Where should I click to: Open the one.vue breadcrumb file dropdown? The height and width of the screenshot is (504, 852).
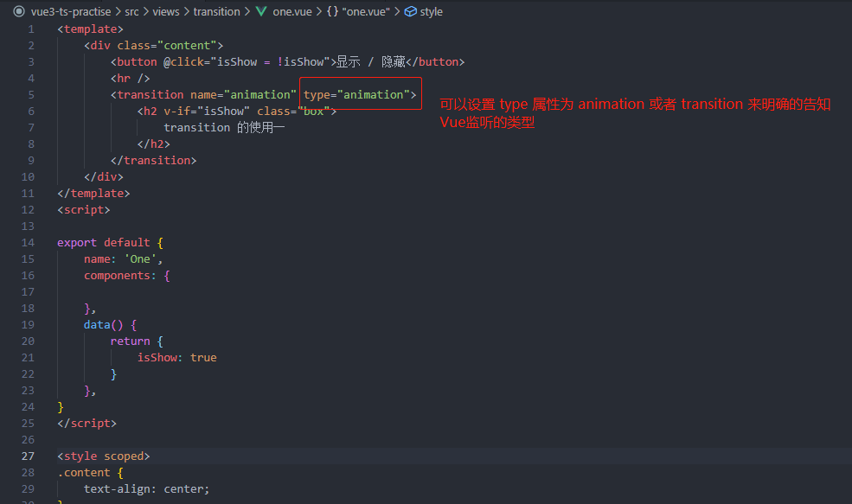click(292, 11)
